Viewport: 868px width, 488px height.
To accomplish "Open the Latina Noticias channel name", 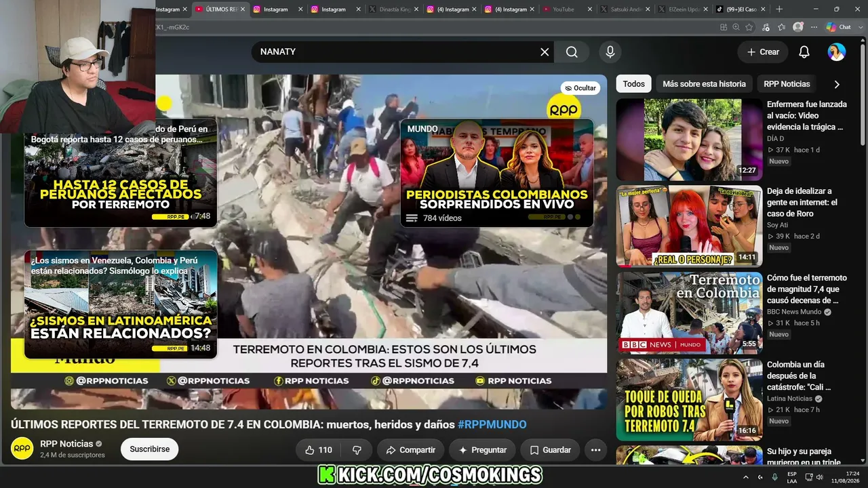I will pyautogui.click(x=789, y=399).
